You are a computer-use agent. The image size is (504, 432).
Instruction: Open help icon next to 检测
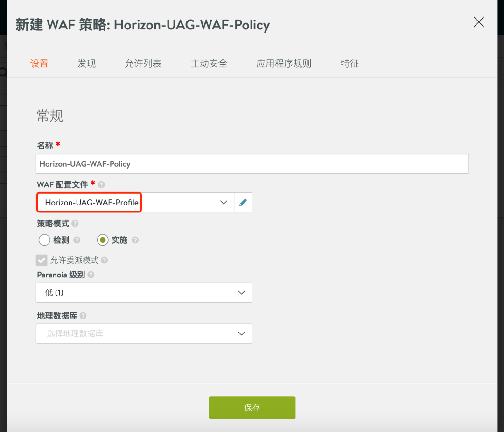click(77, 240)
